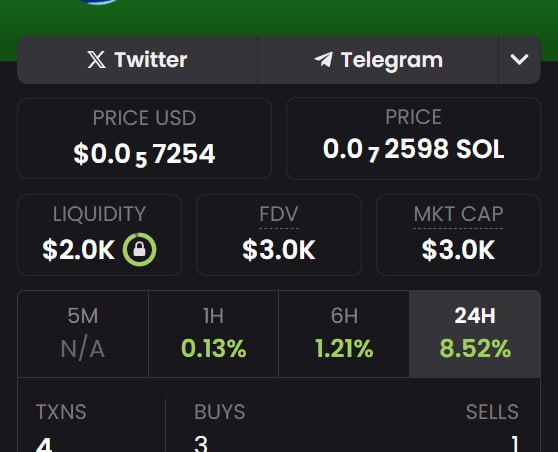Select the 24H timeframe tab

(475, 334)
